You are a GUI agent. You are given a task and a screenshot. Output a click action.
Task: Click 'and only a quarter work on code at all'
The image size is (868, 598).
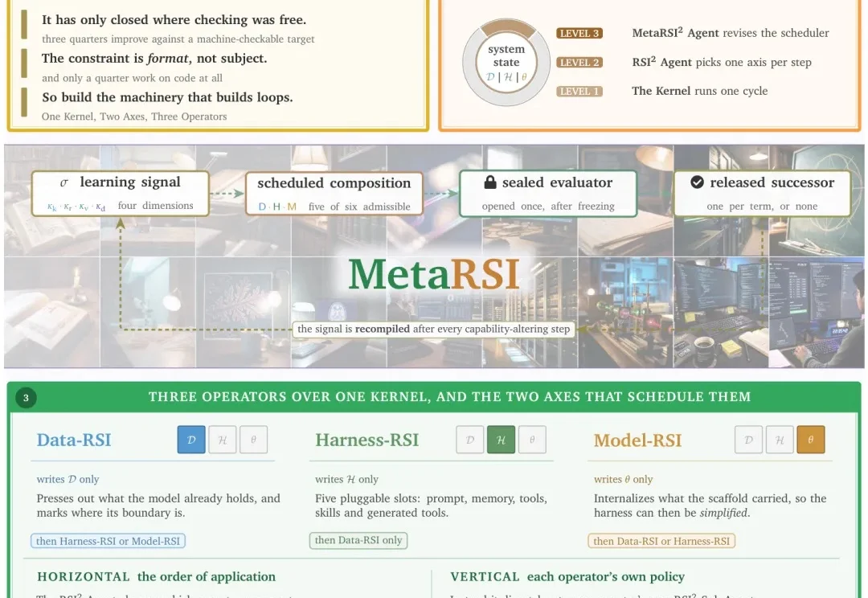pos(133,78)
